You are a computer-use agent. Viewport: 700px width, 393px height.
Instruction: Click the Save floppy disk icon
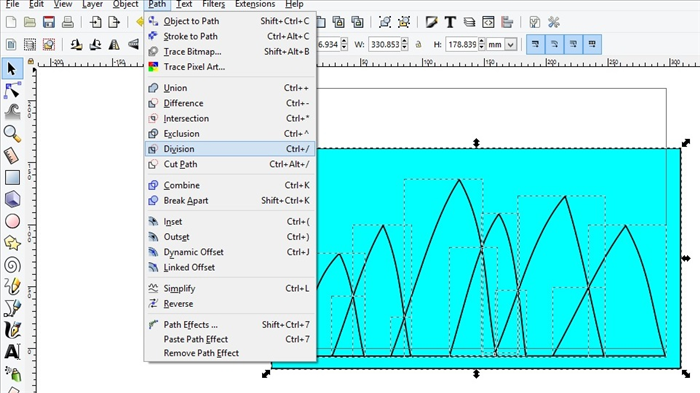49,22
